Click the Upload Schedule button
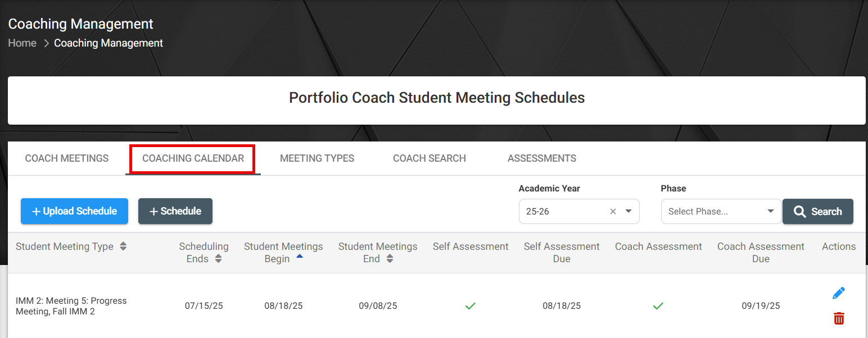The width and height of the screenshot is (868, 338). click(x=74, y=211)
